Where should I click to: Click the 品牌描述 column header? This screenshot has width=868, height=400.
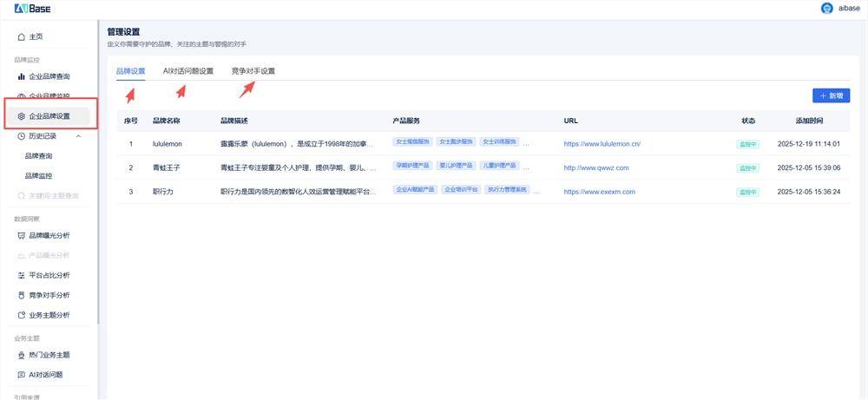[234, 121]
